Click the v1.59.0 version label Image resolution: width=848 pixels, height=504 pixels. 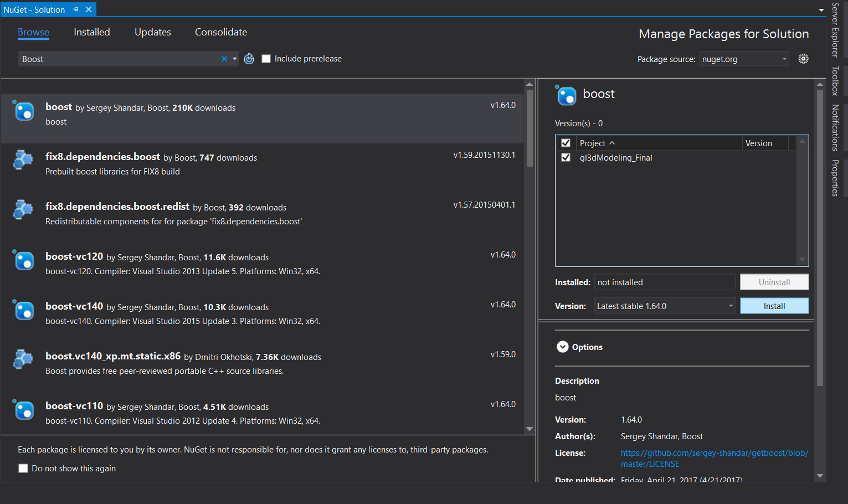pos(503,354)
